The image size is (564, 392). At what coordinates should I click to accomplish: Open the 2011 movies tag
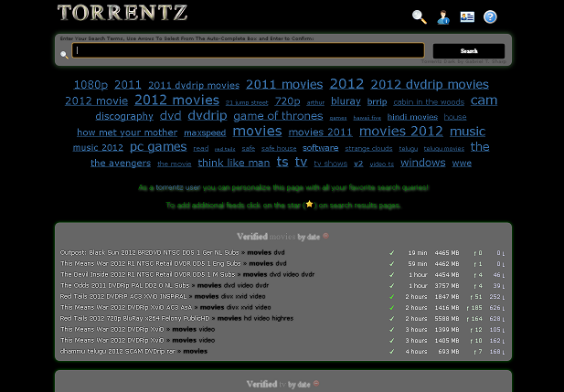(284, 84)
